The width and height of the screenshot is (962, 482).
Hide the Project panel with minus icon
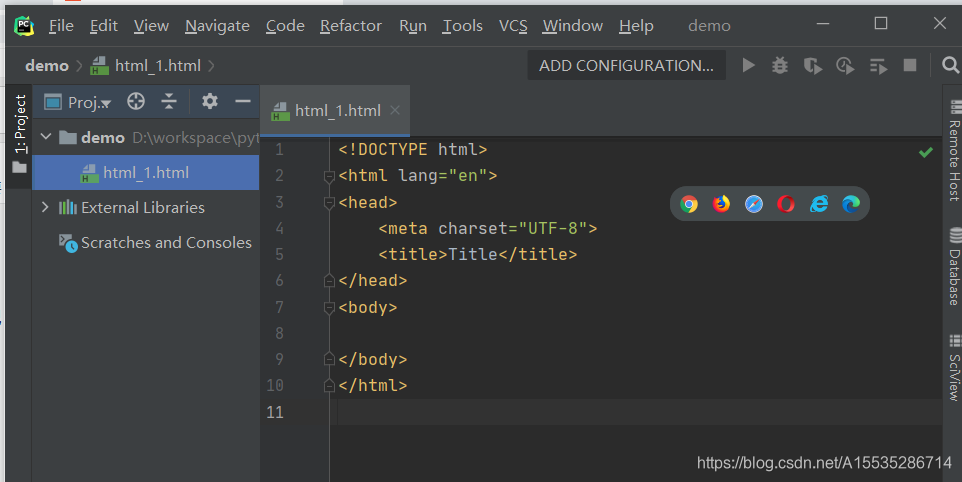point(243,101)
